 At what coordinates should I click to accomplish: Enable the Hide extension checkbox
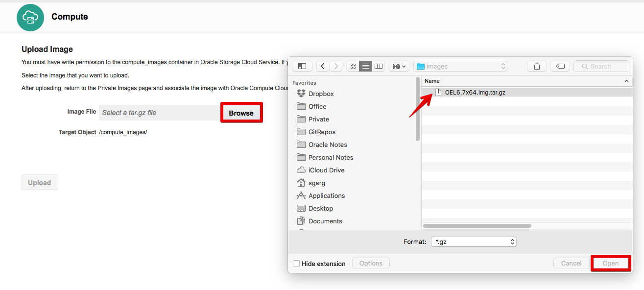click(296, 263)
